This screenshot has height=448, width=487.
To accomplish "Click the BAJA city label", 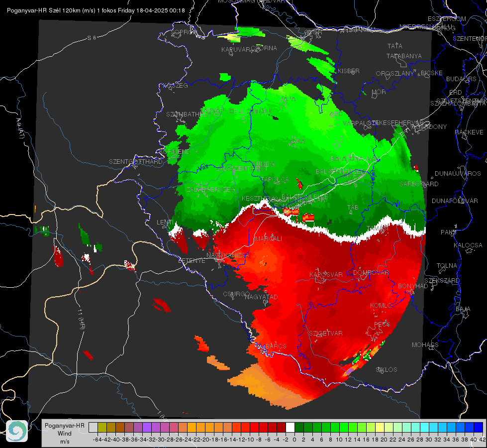I will pyautogui.click(x=463, y=309).
